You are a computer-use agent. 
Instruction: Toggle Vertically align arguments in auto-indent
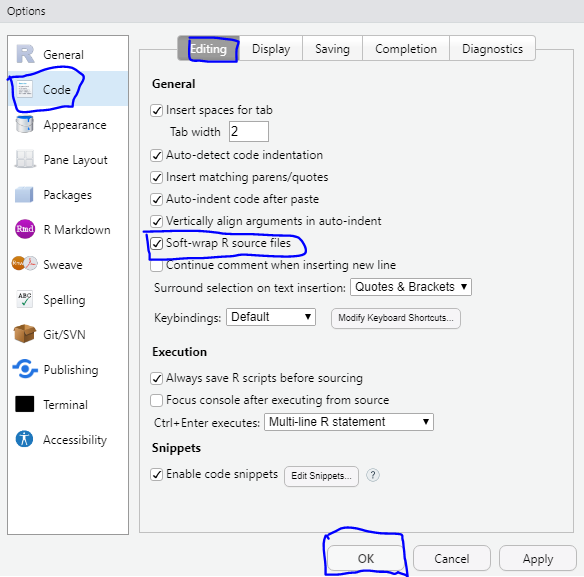(x=156, y=221)
